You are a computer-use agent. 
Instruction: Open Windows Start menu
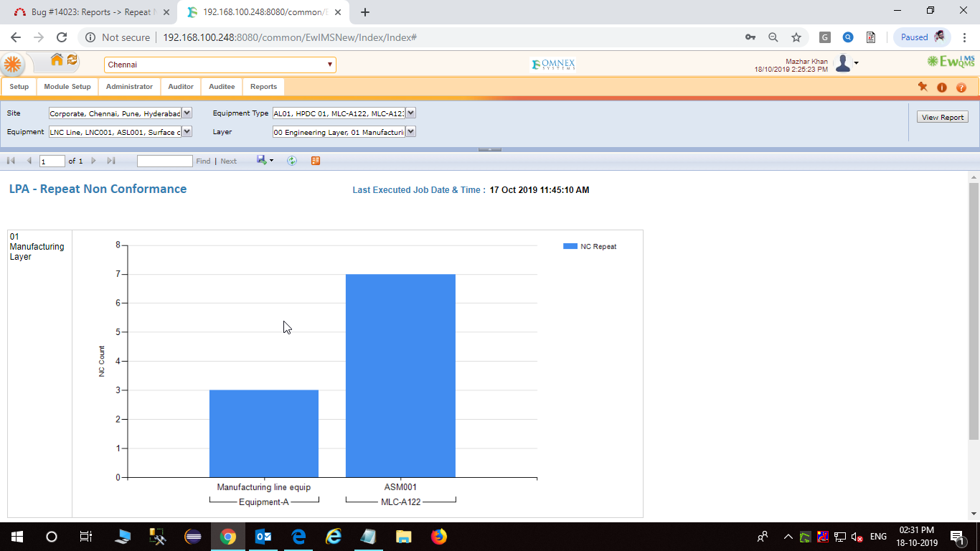point(17,537)
